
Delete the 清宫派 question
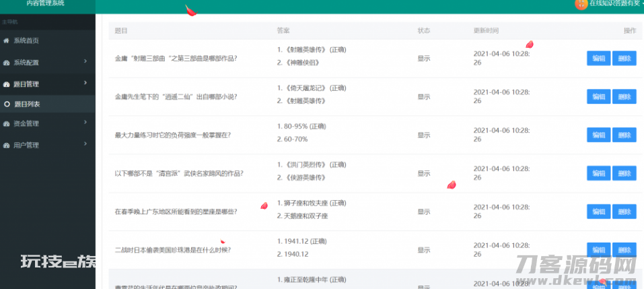(624, 173)
